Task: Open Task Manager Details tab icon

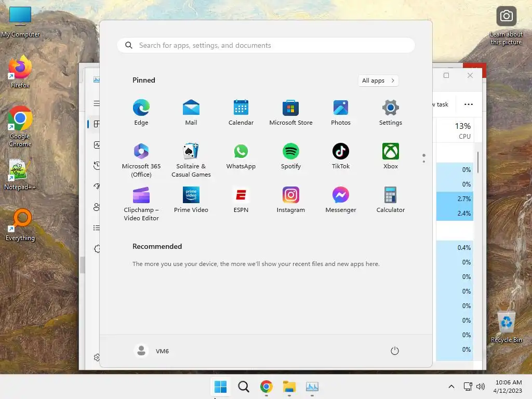Action: click(97, 228)
